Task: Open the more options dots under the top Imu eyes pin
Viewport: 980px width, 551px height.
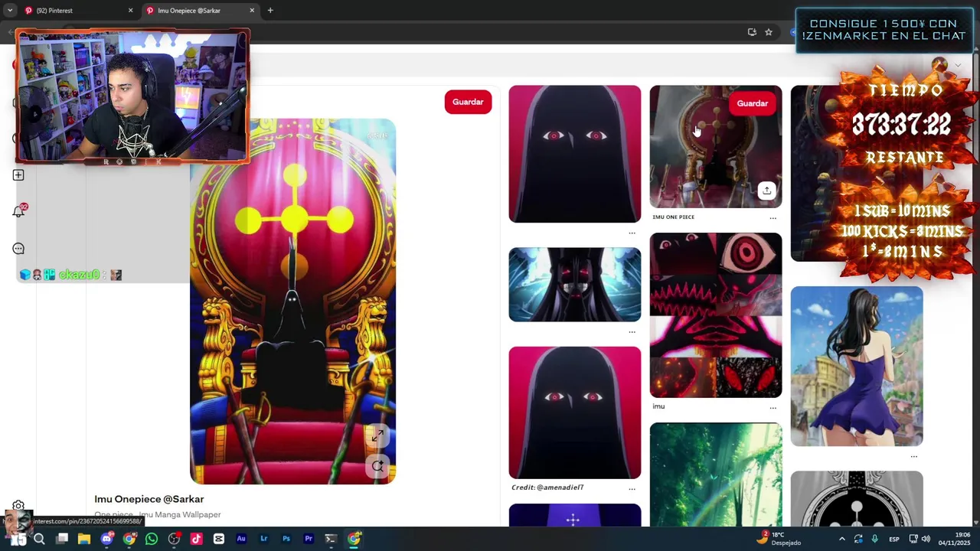Action: tap(632, 233)
